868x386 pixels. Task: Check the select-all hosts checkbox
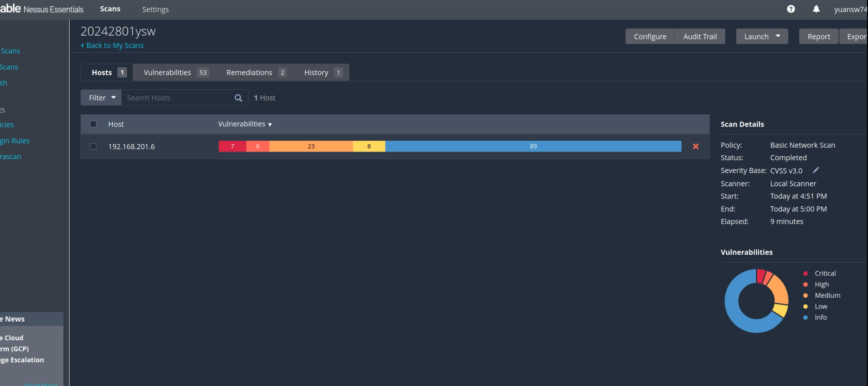point(93,124)
